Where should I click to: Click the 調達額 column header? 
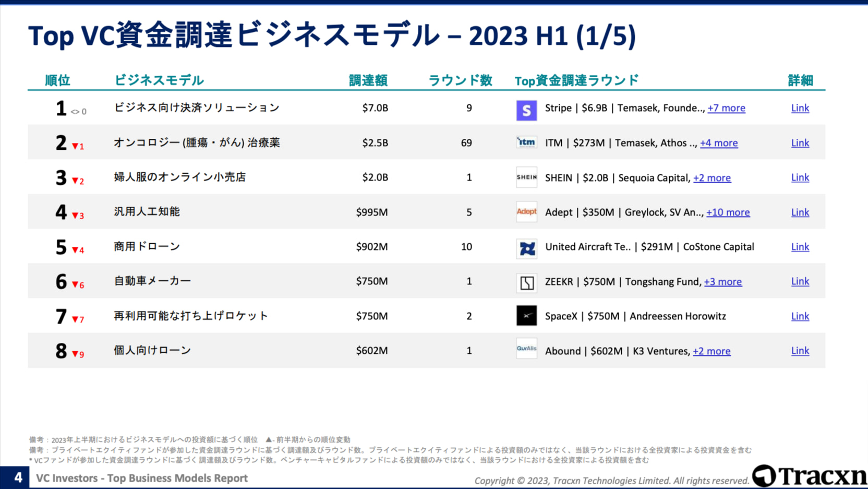[x=368, y=80]
